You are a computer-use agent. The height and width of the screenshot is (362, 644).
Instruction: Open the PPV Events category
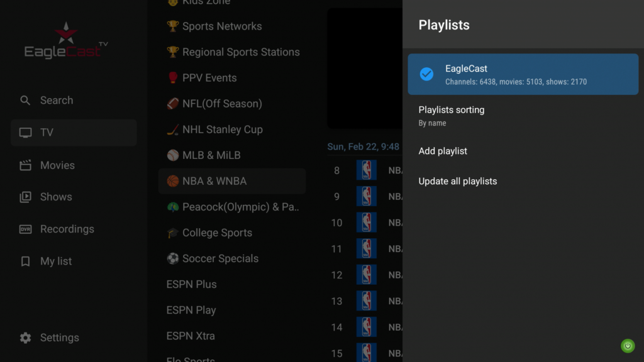[x=209, y=78]
